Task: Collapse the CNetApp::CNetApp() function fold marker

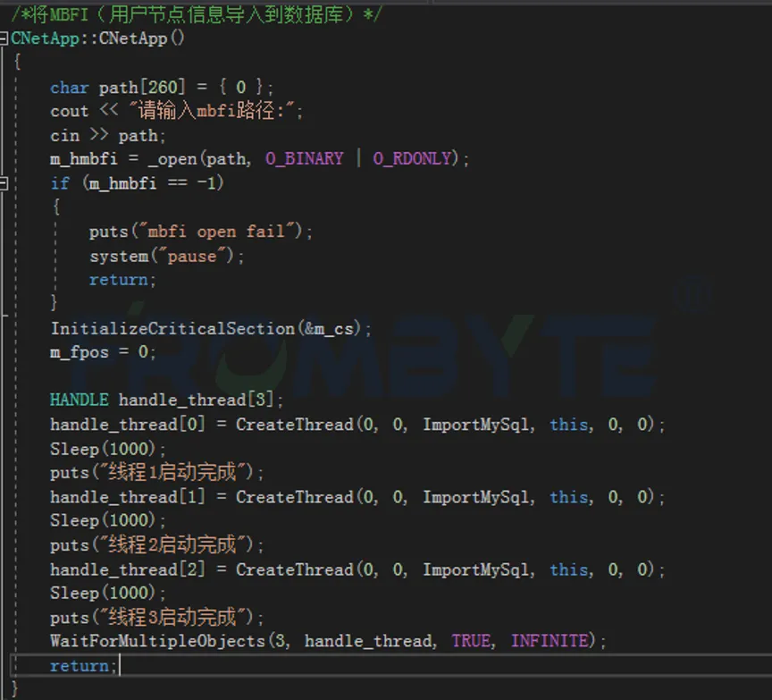Action: point(3,38)
